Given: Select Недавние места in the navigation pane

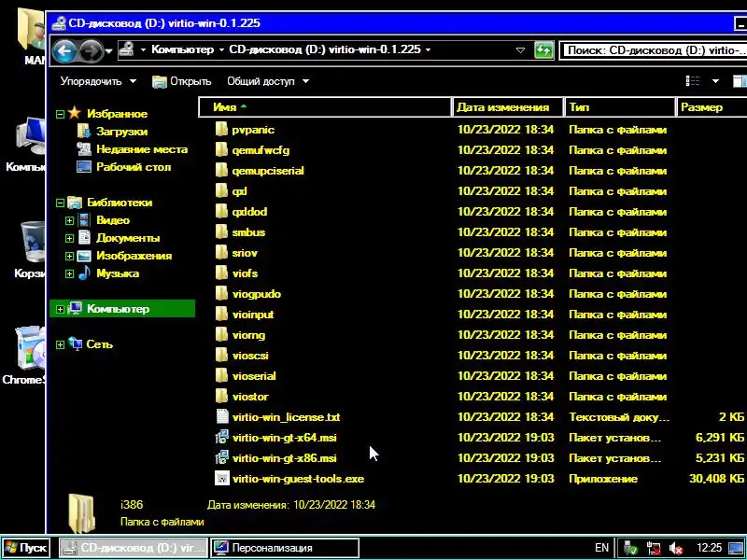Looking at the screenshot, I should point(142,149).
